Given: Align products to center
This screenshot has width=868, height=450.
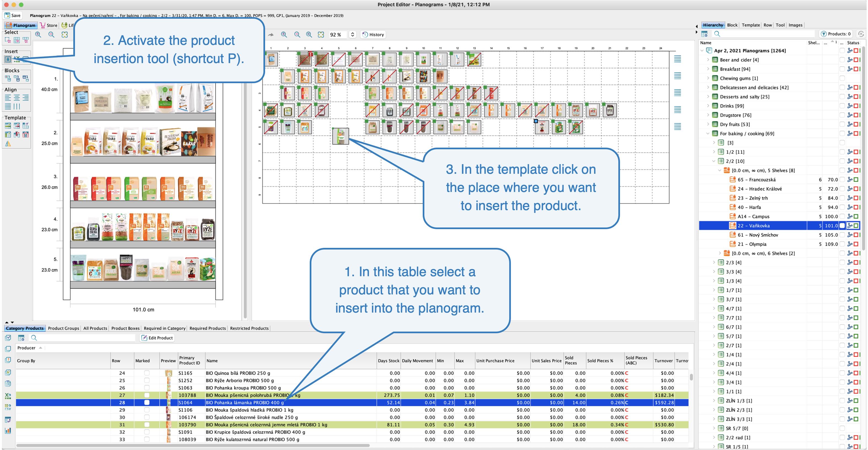Looking at the screenshot, I should tap(17, 98).
